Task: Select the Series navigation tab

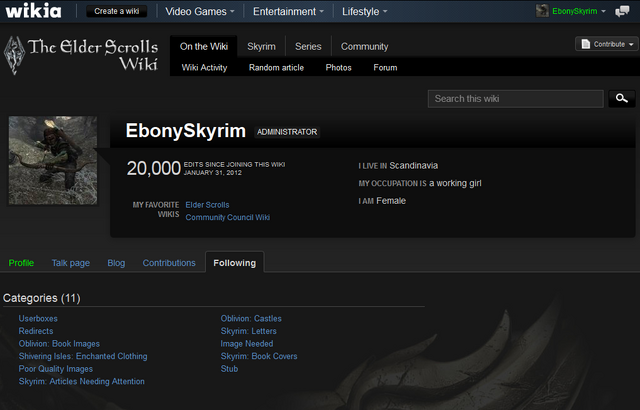Action: click(x=308, y=47)
